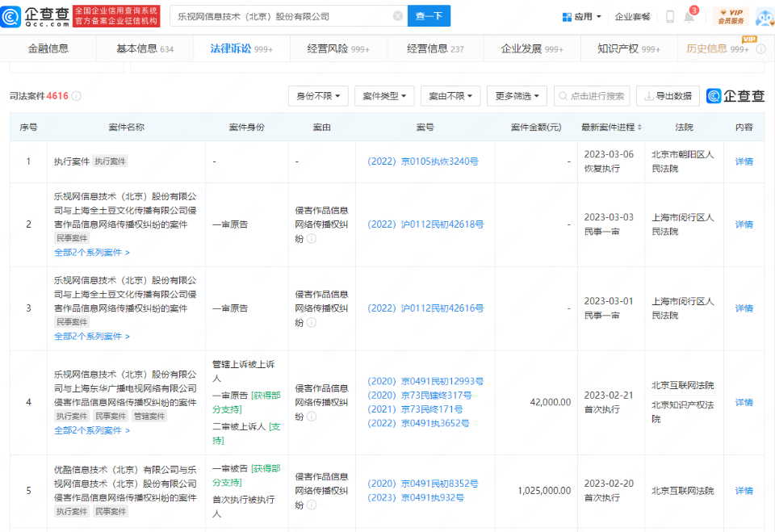Click the Qcc.com logo icon
The image size is (775, 532).
pos(10,16)
